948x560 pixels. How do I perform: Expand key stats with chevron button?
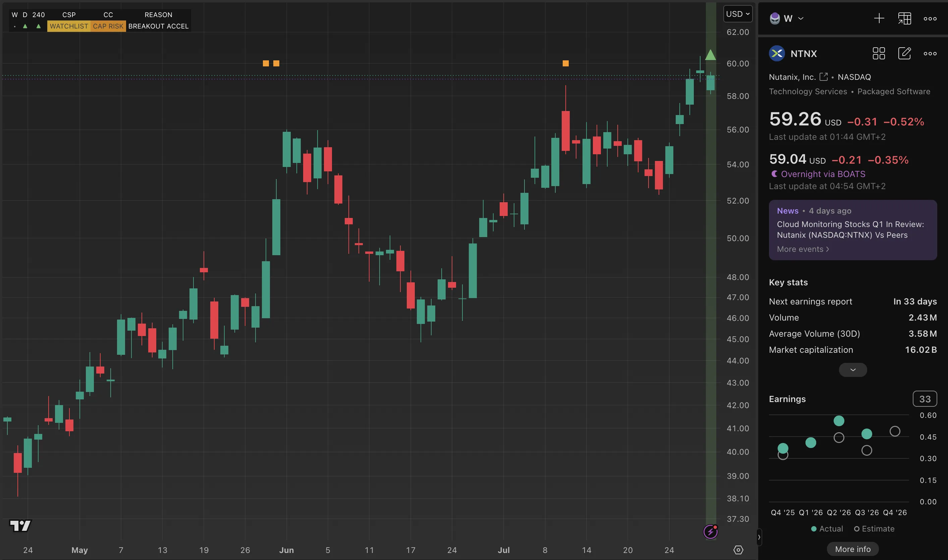click(852, 370)
